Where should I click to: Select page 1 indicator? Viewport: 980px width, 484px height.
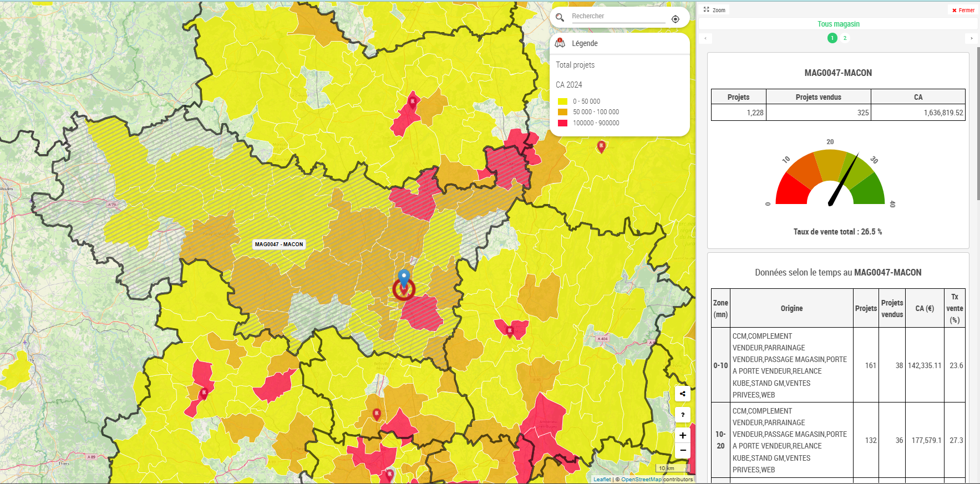point(832,38)
